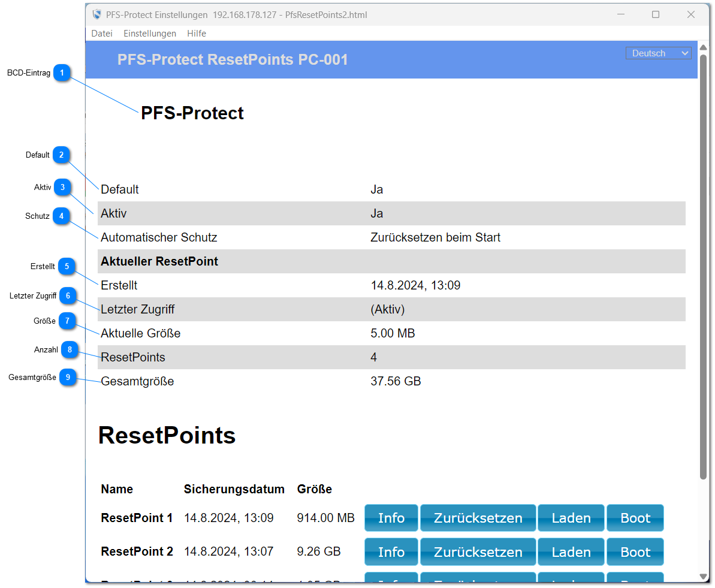Click callout marker 2 labeled Default
Image resolution: width=715 pixels, height=588 pixels.
(x=61, y=155)
